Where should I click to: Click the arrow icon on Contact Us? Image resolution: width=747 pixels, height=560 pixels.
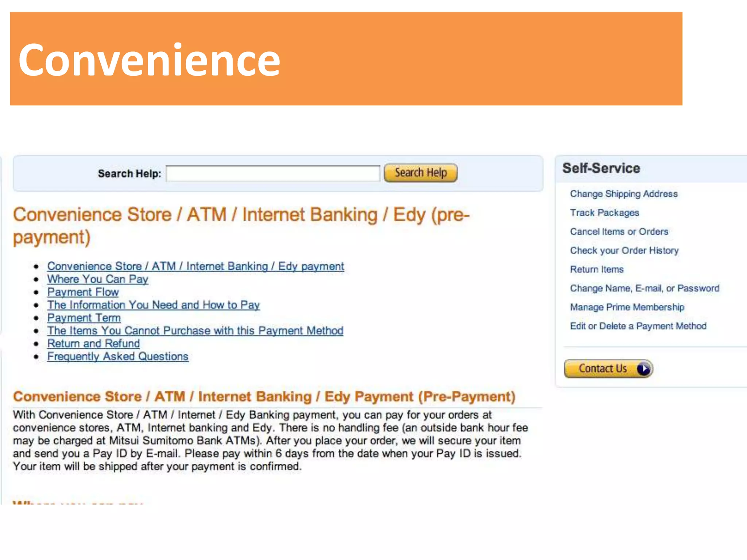[643, 369]
